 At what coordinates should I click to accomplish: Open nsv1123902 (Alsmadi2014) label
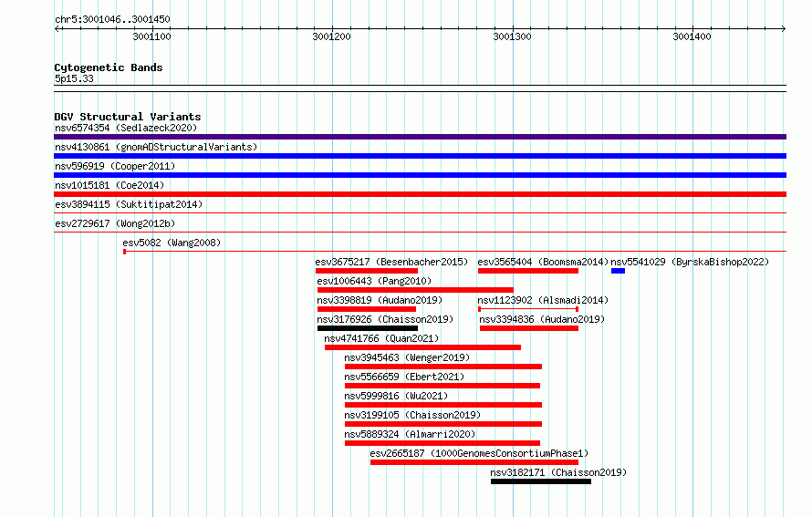[x=543, y=300]
